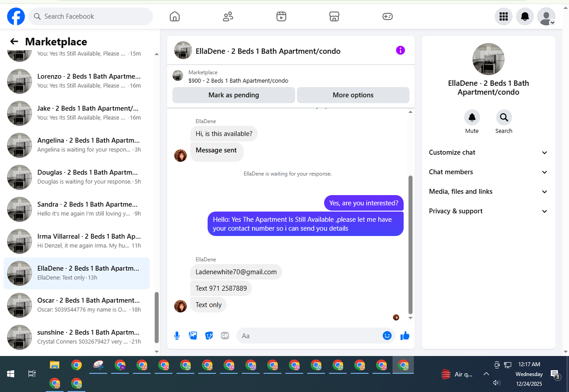Click the 'Hi, is this available?' bubble
Viewport: 569px width, 392px height.
[224, 134]
